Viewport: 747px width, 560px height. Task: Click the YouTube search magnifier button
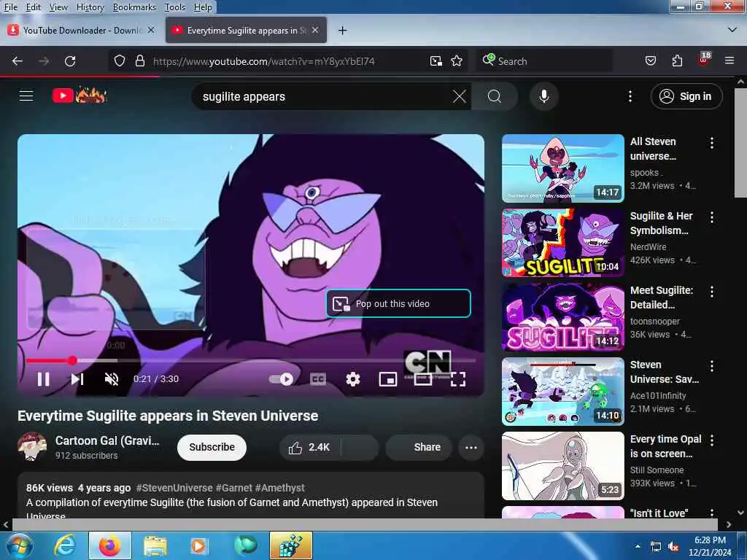coord(495,96)
